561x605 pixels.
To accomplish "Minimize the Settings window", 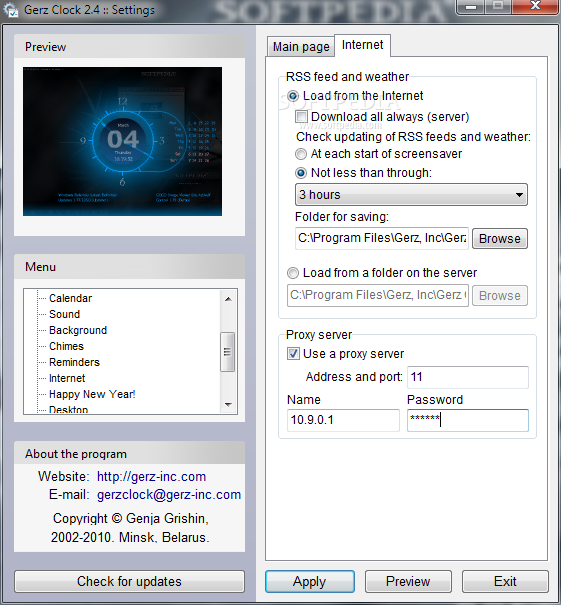I will click(471, 7).
